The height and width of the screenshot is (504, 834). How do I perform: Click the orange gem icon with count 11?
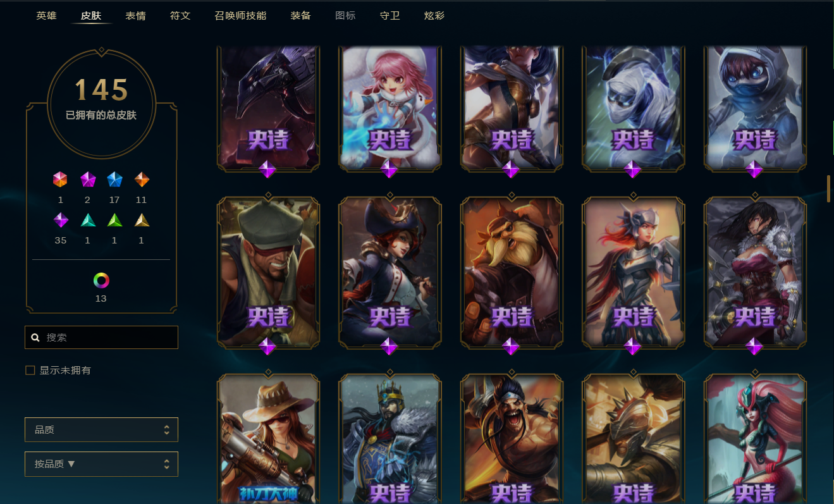pos(142,180)
